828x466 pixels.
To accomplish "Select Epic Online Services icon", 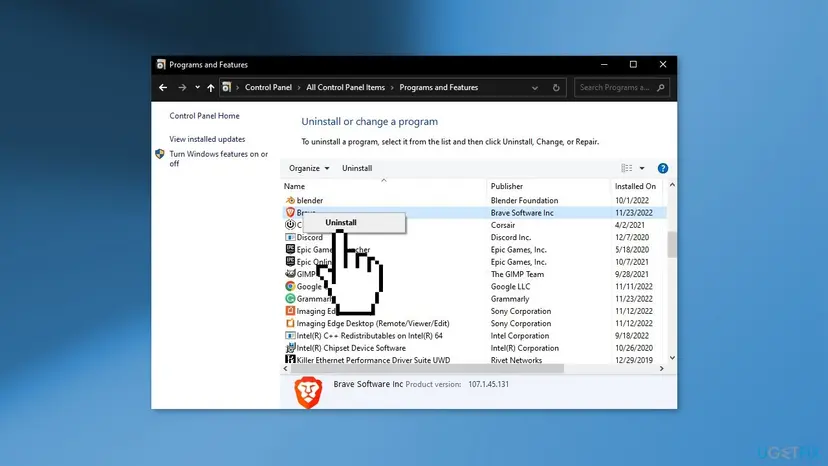I will click(290, 262).
